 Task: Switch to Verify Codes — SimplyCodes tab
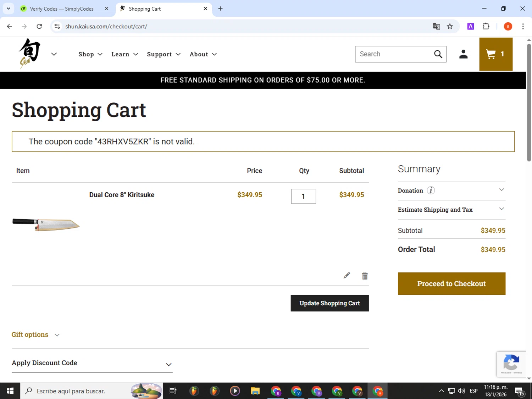pyautogui.click(x=61, y=9)
